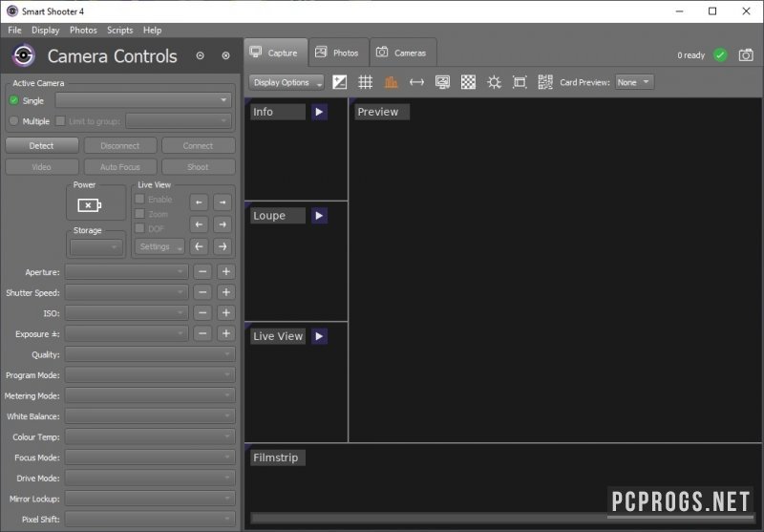Open the Program Mode dropdown

point(150,375)
